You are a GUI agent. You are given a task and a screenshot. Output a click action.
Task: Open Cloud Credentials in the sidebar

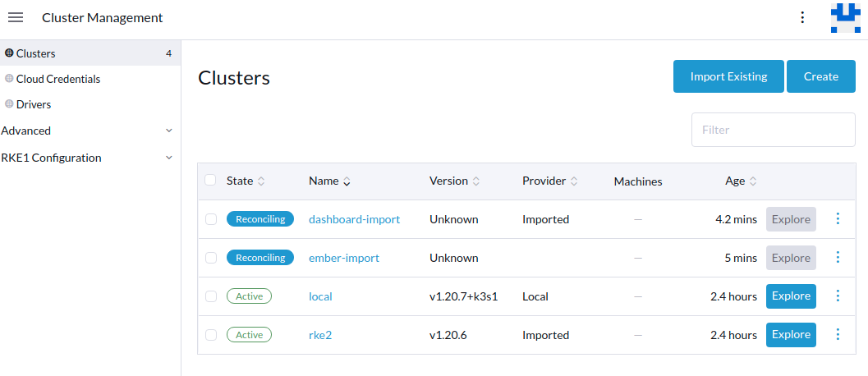[90, 79]
